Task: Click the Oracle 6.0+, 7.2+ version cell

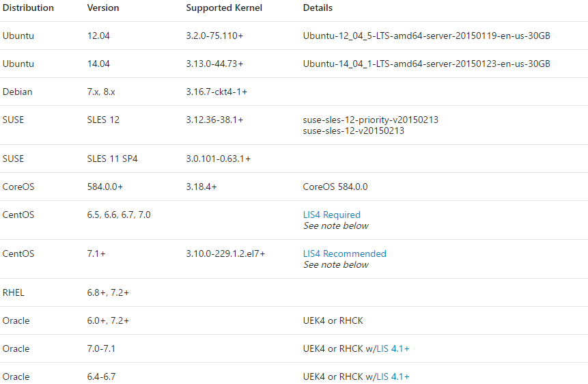Action: click(108, 320)
